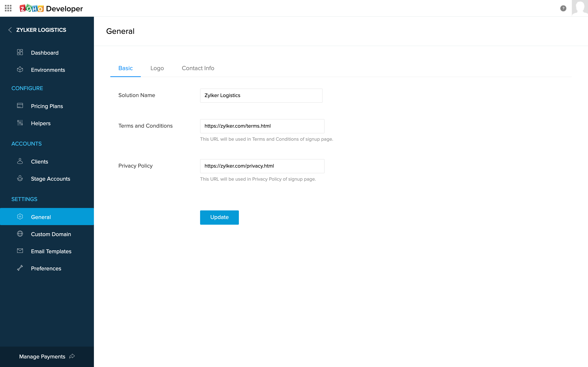588x367 pixels.
Task: Open the user profile avatar
Action: (580, 8)
